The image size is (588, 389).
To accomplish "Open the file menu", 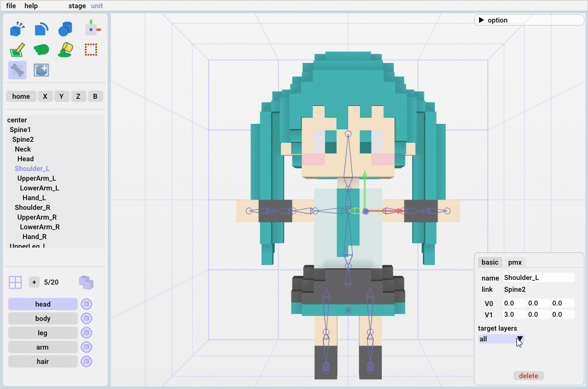I will pyautogui.click(x=11, y=6).
